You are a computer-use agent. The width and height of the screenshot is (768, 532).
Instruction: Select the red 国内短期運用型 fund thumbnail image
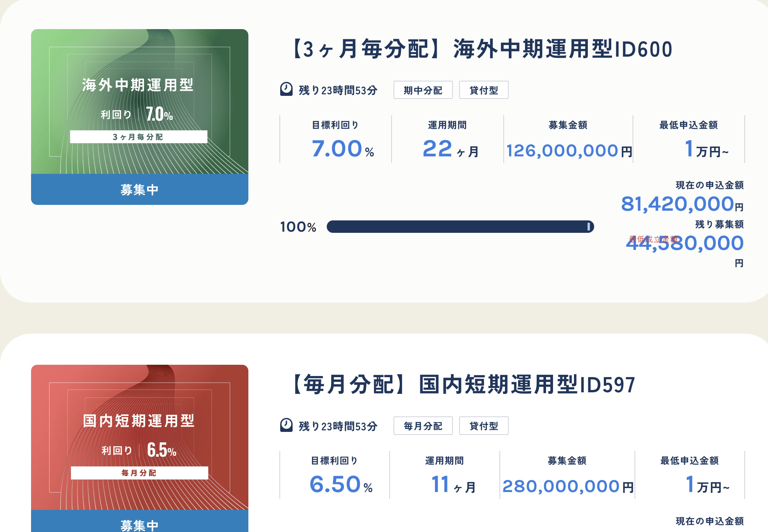coord(139,438)
